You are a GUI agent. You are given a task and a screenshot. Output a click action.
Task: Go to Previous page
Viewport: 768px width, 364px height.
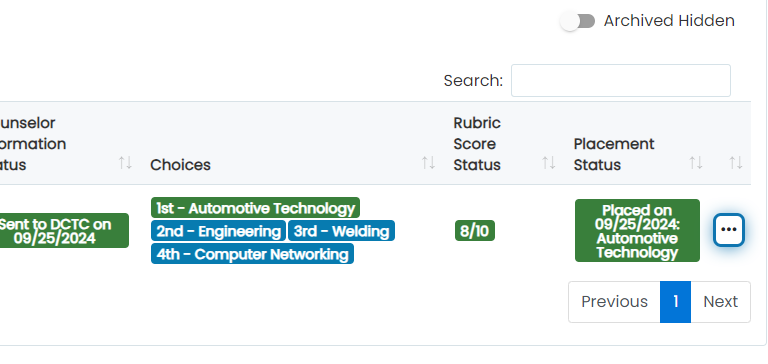click(x=614, y=302)
